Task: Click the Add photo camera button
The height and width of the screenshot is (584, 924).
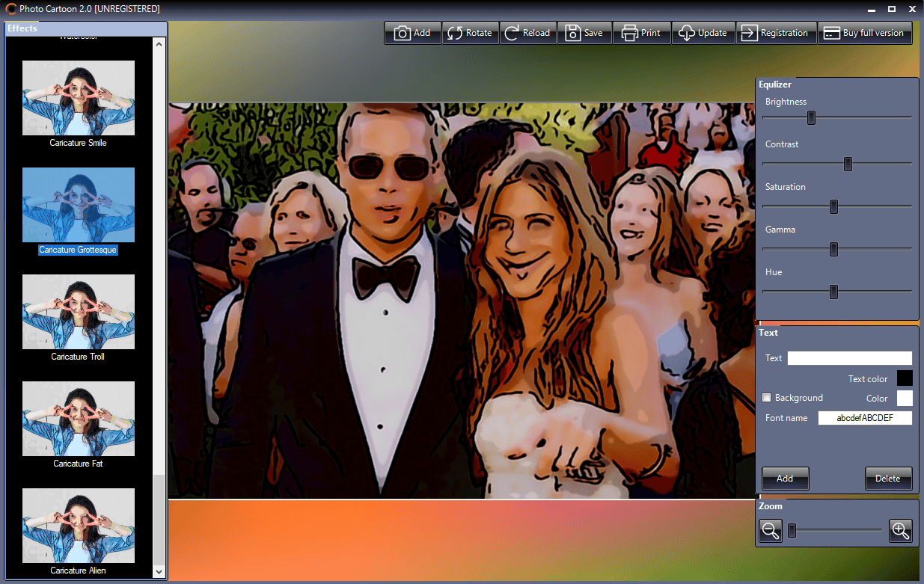Action: point(412,33)
